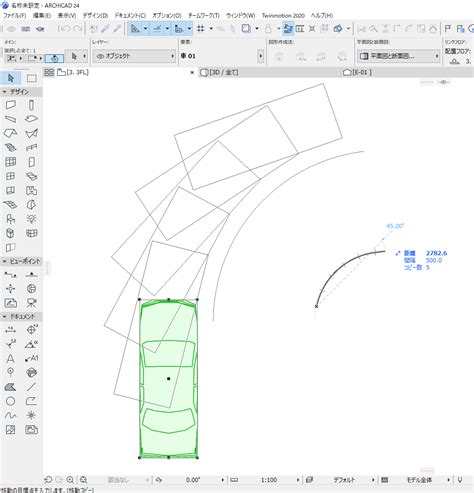Close the 3. 3FL floor plan tab

click(192, 72)
